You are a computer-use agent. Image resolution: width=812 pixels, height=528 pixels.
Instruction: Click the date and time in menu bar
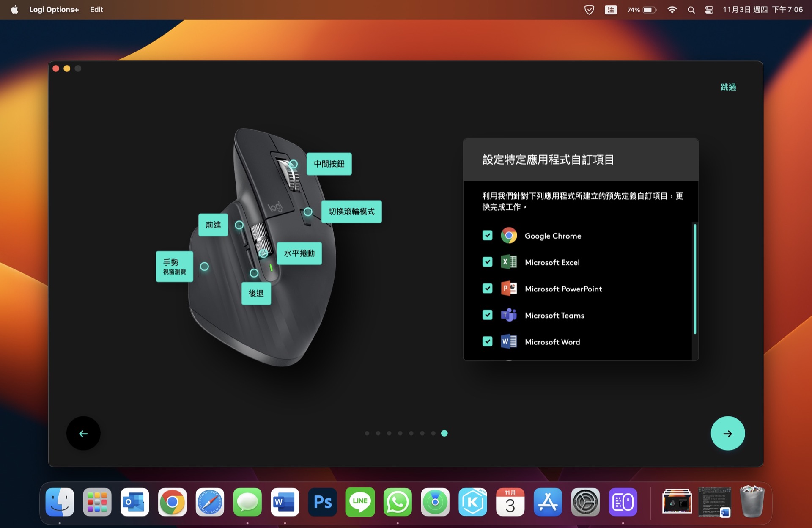763,10
